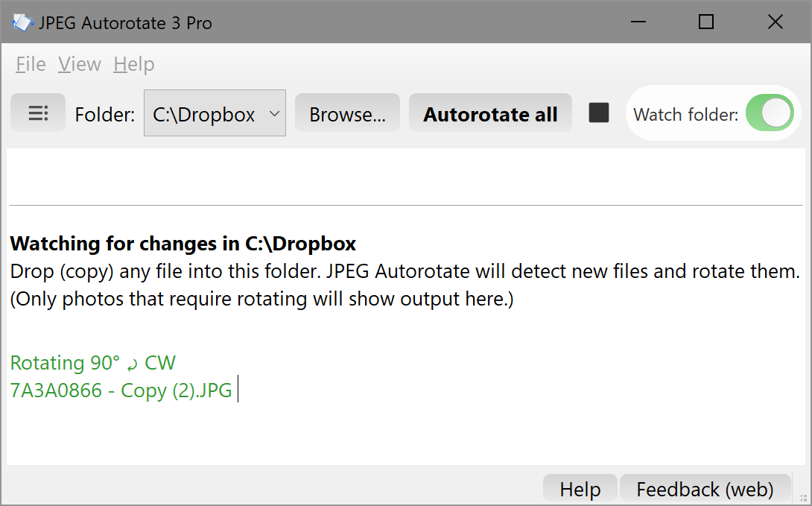Click the Rotating 90° CW status text
Screen dimensions: 812x506
[92, 362]
